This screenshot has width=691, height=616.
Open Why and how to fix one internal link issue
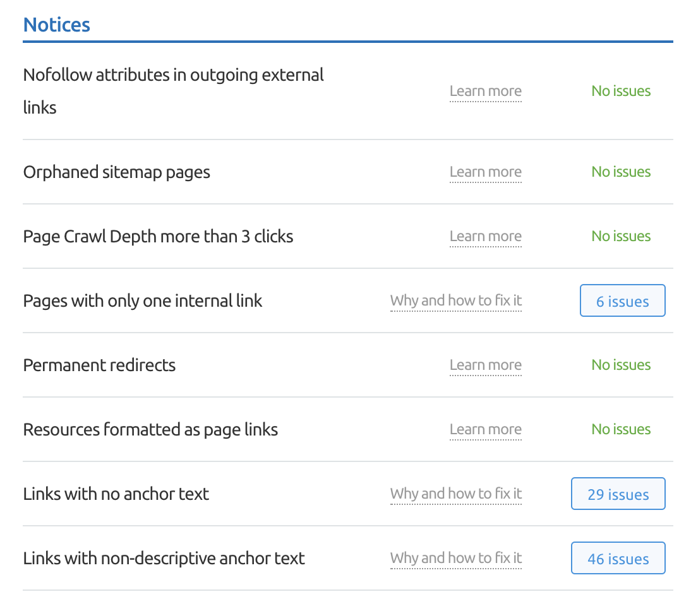(456, 300)
